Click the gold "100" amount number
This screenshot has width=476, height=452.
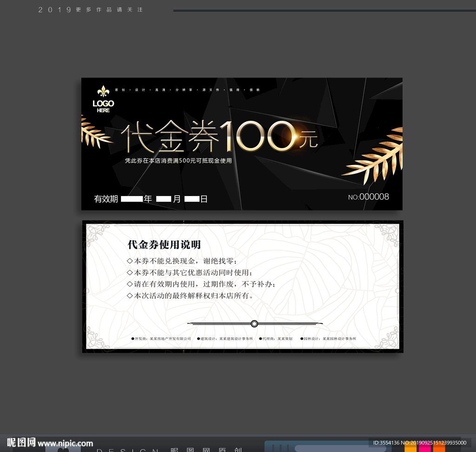259,136
